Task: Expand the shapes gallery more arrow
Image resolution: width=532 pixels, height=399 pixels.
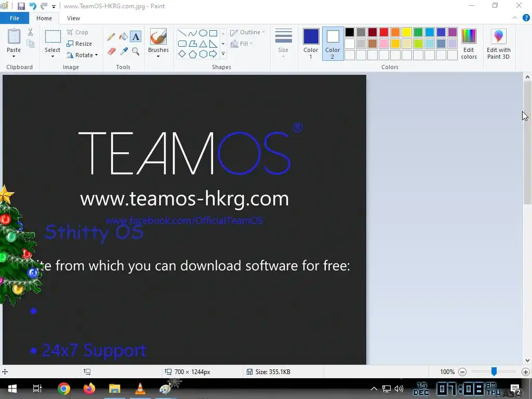Action: point(223,54)
